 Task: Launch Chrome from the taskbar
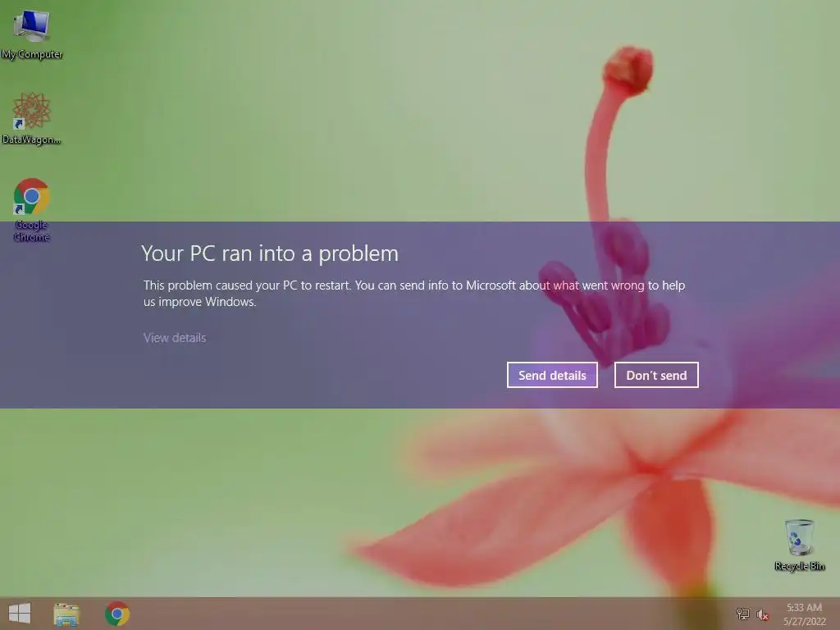click(x=116, y=614)
